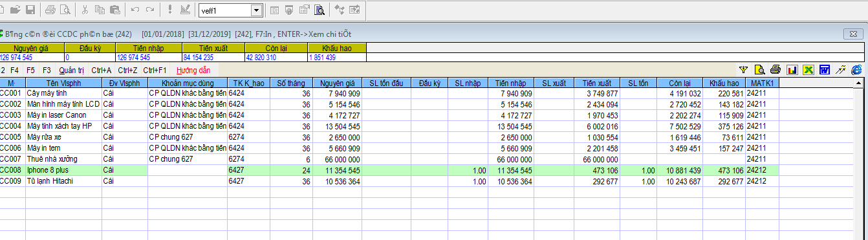
Task: Click the Save floppy disk icon
Action: pos(31,10)
